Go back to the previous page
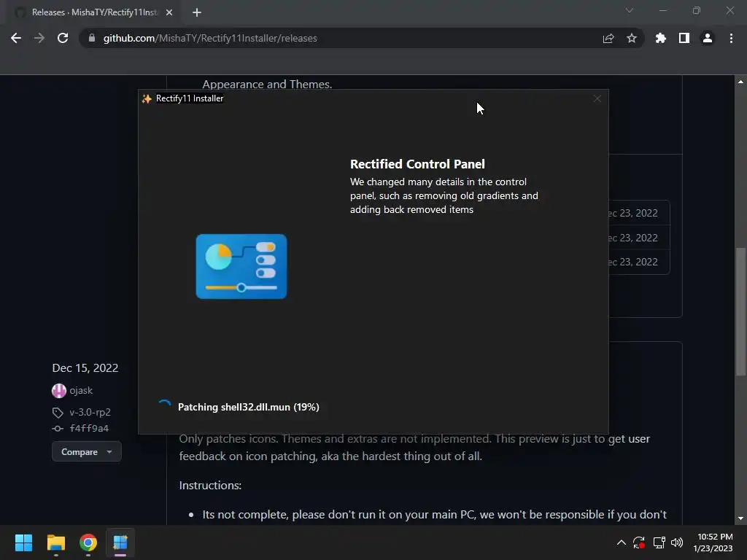The width and height of the screenshot is (747, 560). tap(16, 38)
